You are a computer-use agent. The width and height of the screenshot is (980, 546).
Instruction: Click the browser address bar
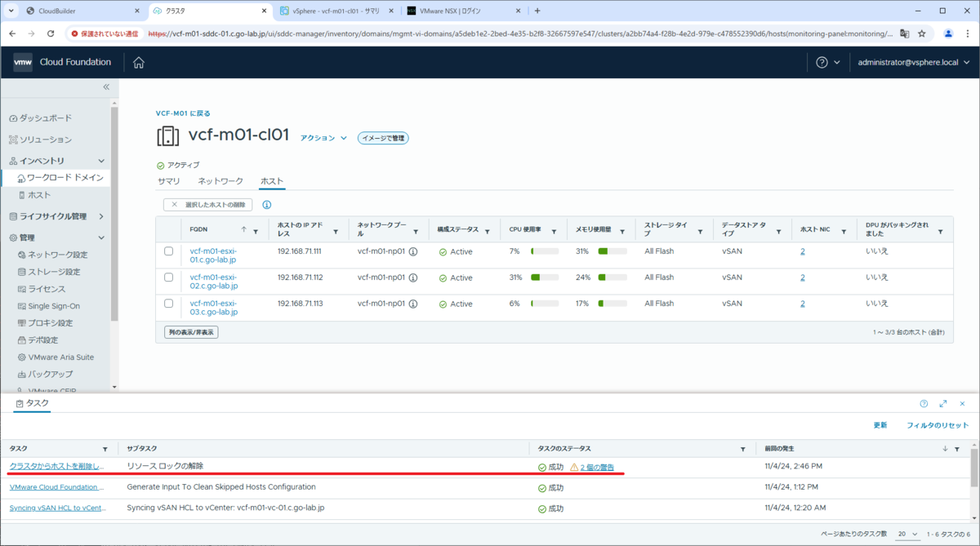(519, 33)
